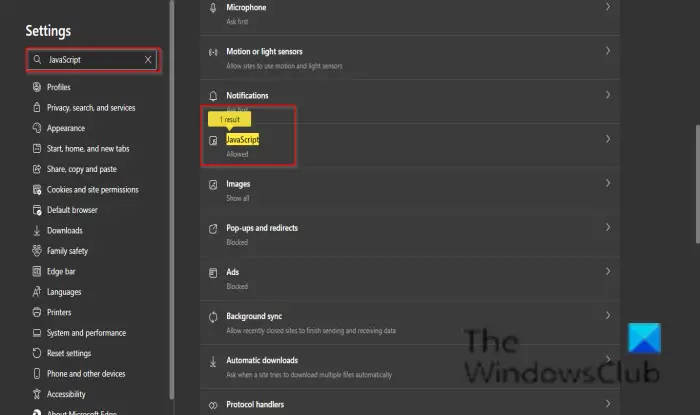Open Phone and other devices

coord(86,374)
